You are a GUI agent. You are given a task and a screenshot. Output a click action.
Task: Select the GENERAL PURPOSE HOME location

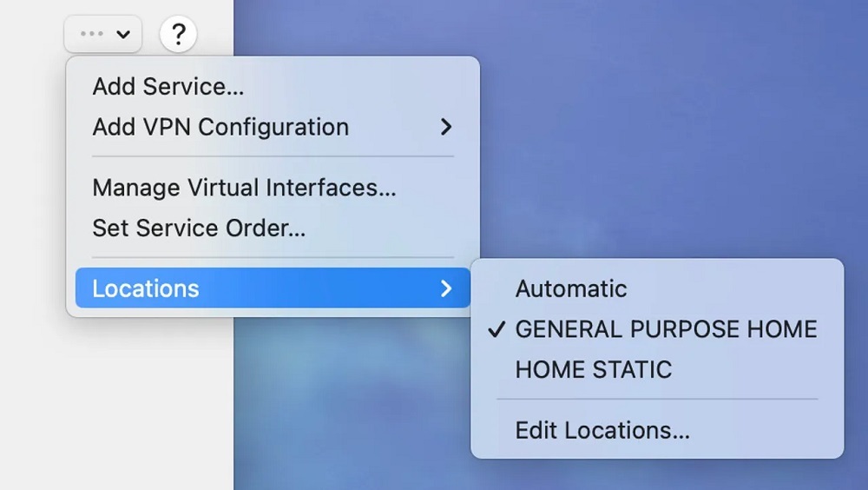coord(666,329)
